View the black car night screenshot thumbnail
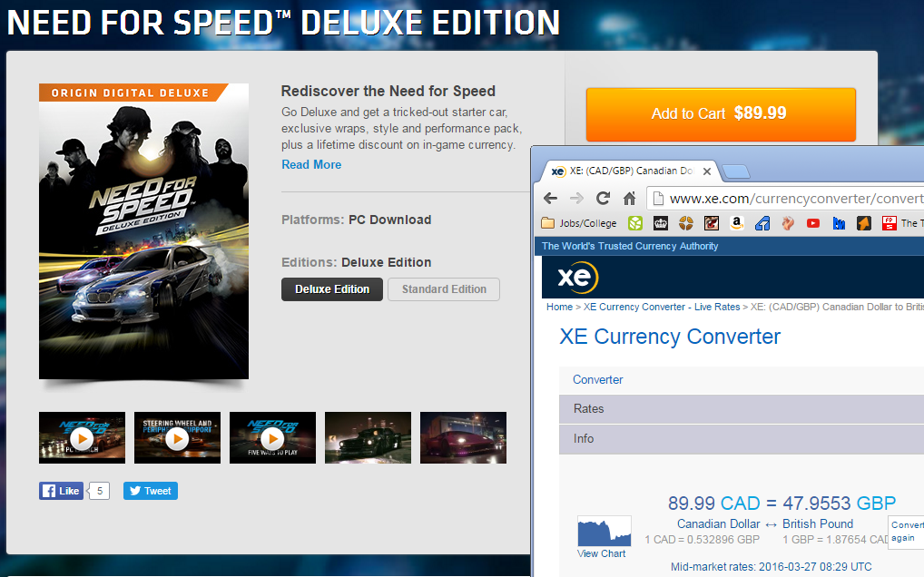 pyautogui.click(x=368, y=437)
